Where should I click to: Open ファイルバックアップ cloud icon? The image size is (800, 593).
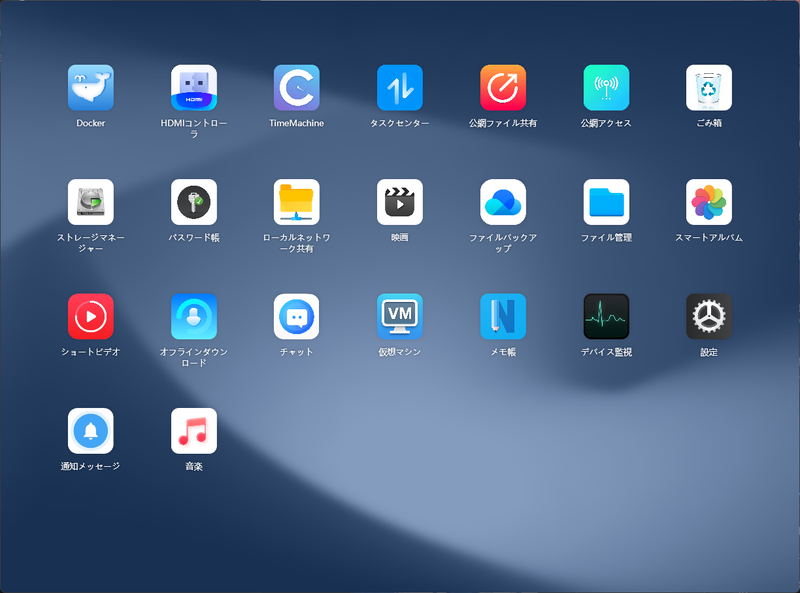tap(503, 202)
